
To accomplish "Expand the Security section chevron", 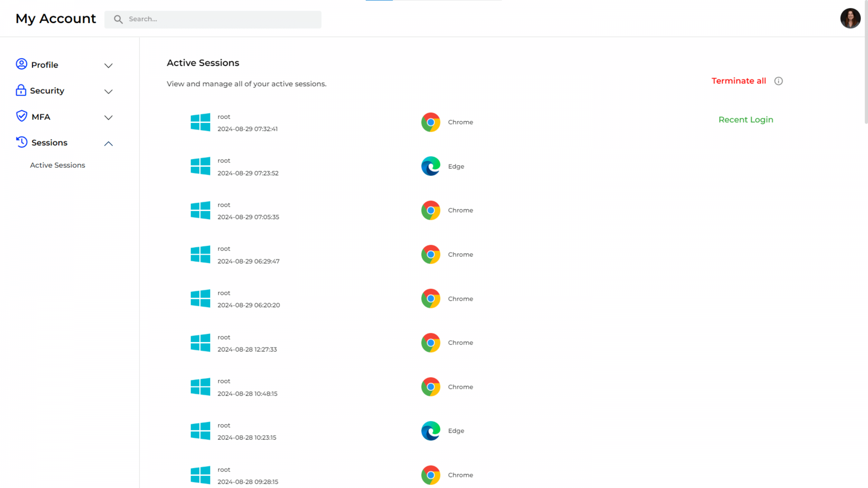I will [x=108, y=91].
